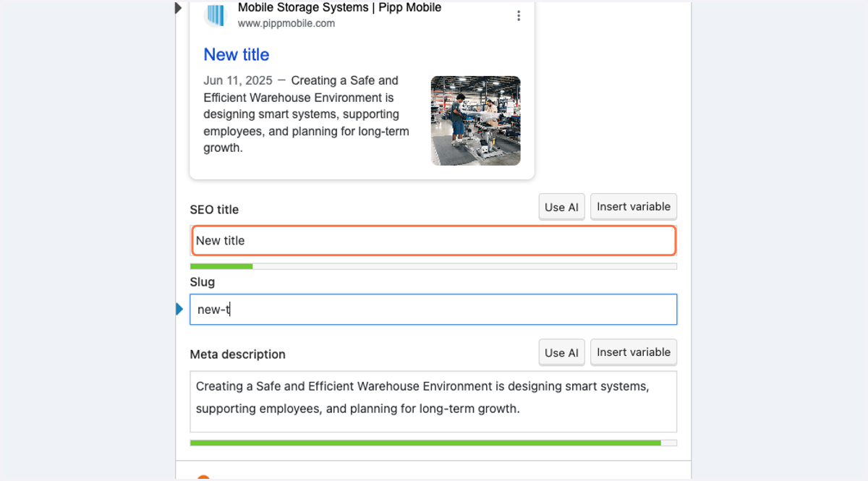Image resolution: width=868 pixels, height=481 pixels.
Task: Click the blue caret marker beside Slug
Action: 179,310
